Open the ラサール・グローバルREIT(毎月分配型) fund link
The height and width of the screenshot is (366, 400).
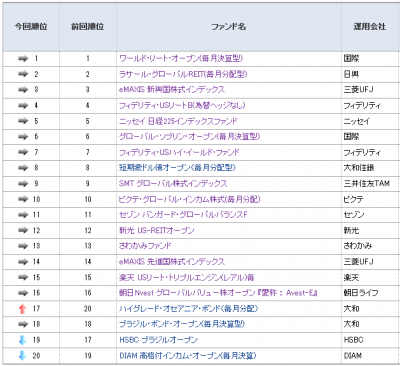pyautogui.click(x=183, y=74)
